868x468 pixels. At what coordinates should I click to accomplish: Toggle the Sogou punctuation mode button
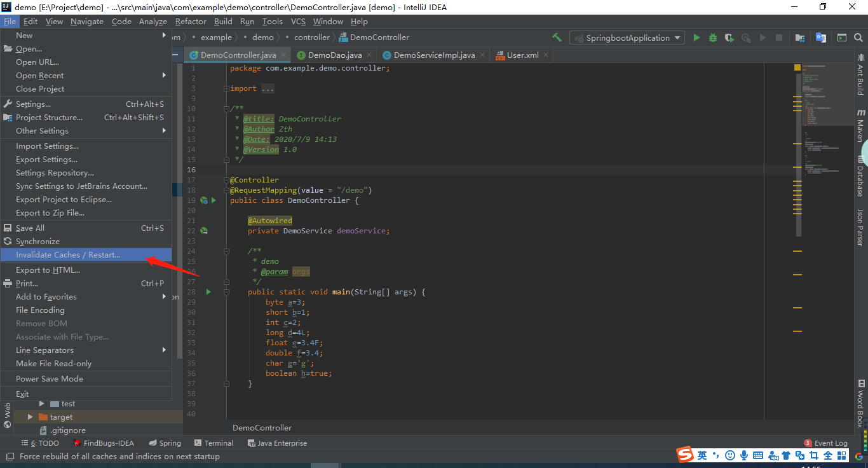point(716,455)
